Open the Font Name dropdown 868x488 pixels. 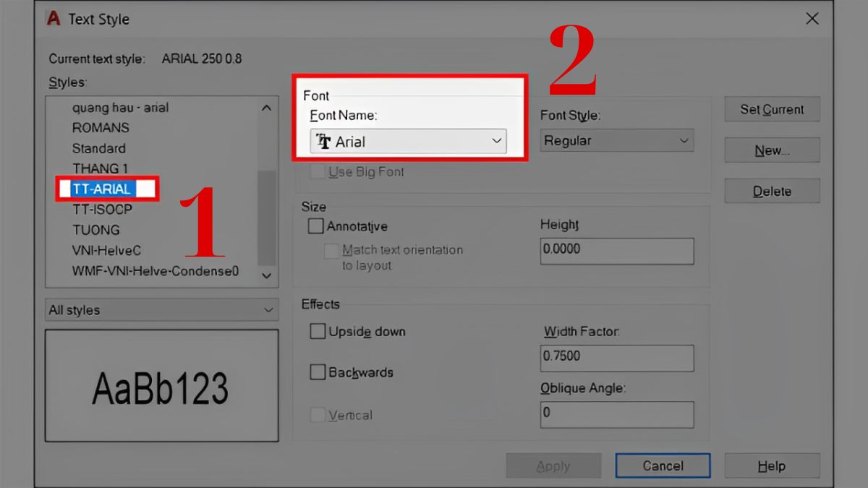pyautogui.click(x=409, y=142)
